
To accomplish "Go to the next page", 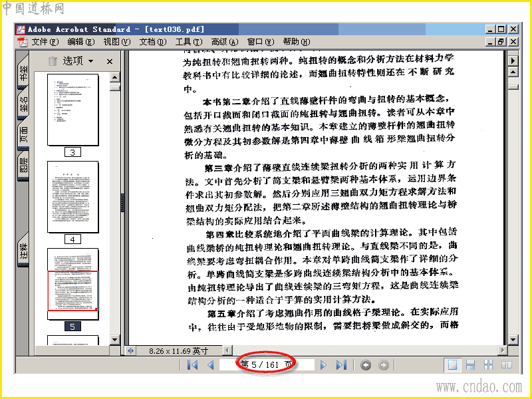I will point(323,365).
